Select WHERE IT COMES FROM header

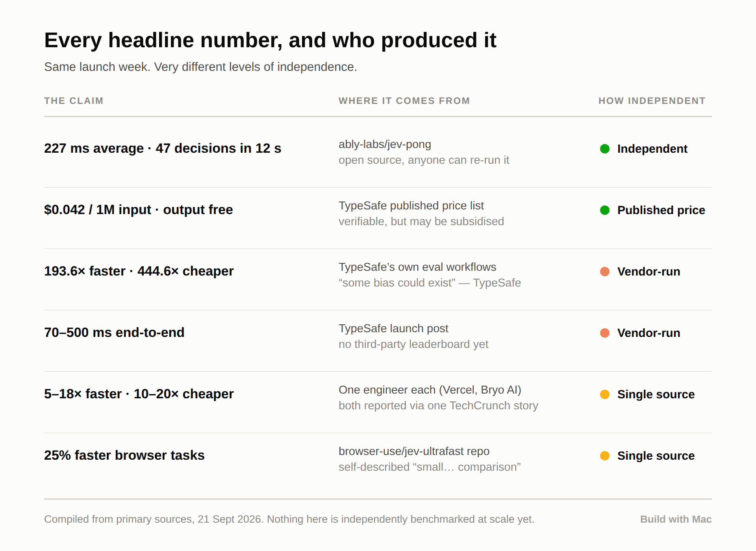[404, 101]
